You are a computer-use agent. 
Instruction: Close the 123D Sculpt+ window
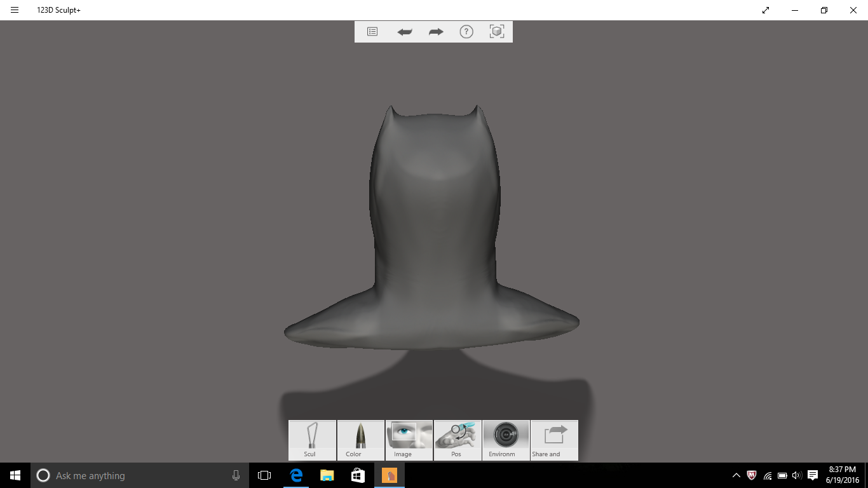pyautogui.click(x=853, y=10)
